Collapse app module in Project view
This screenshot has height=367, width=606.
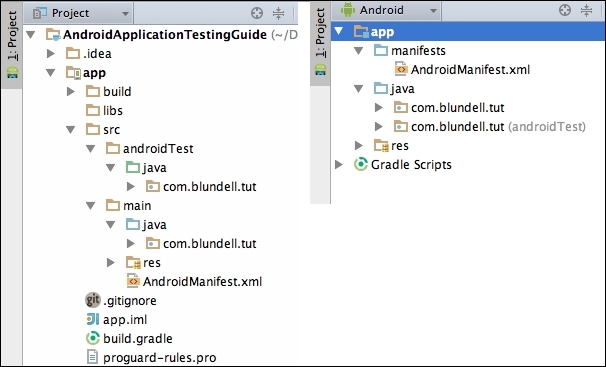pyautogui.click(x=51, y=73)
